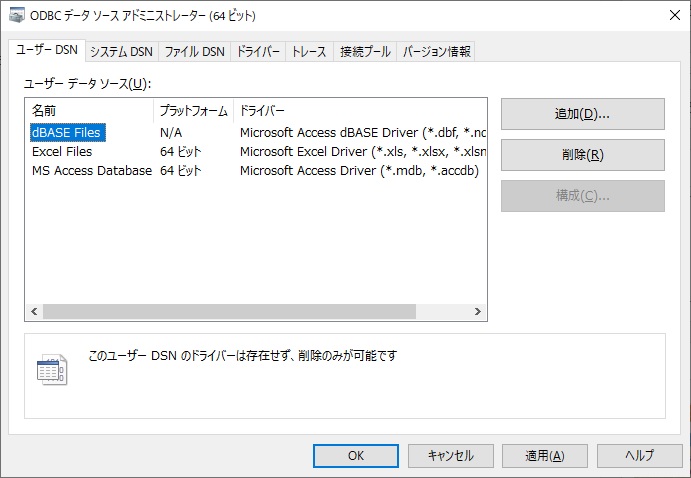Screen dimensions: 691x478
Task: Click the 追加(D)... button
Action: [x=583, y=114]
